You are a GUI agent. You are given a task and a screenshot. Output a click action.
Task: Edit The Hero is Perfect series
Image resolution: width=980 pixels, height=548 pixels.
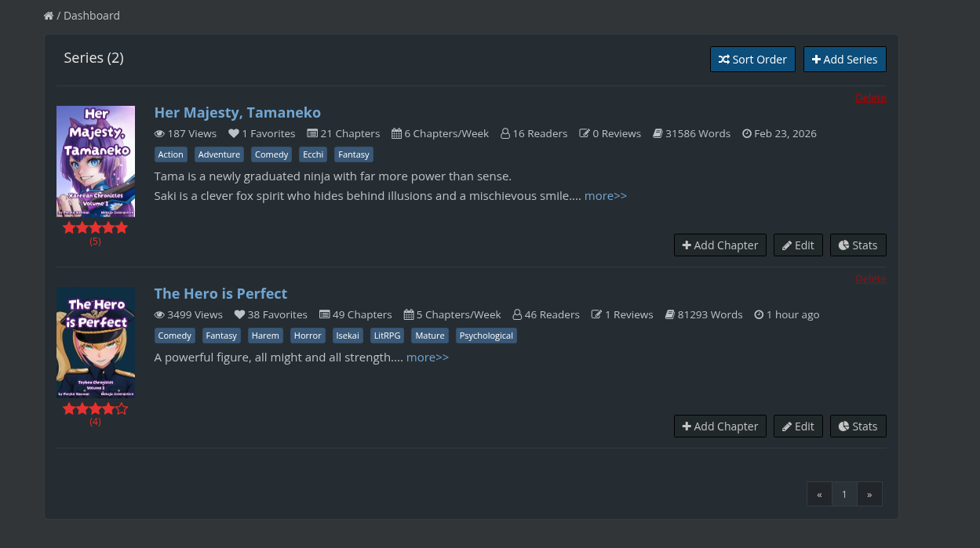point(798,426)
